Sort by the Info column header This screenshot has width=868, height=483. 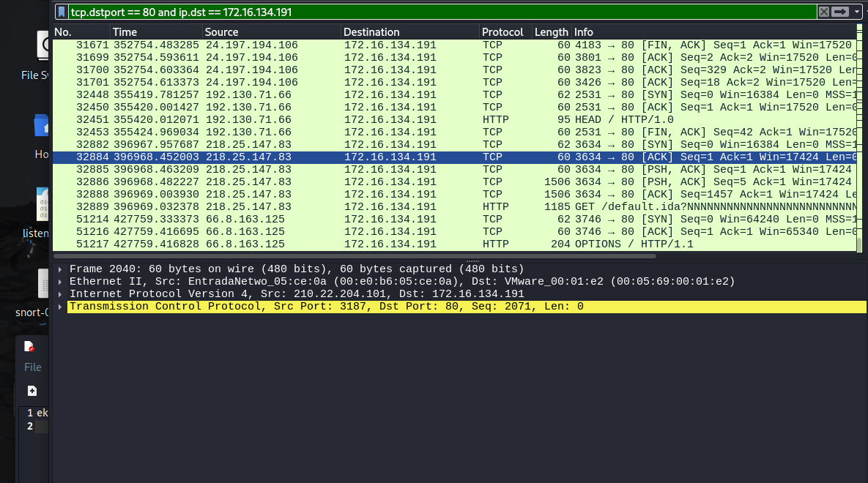[714, 32]
